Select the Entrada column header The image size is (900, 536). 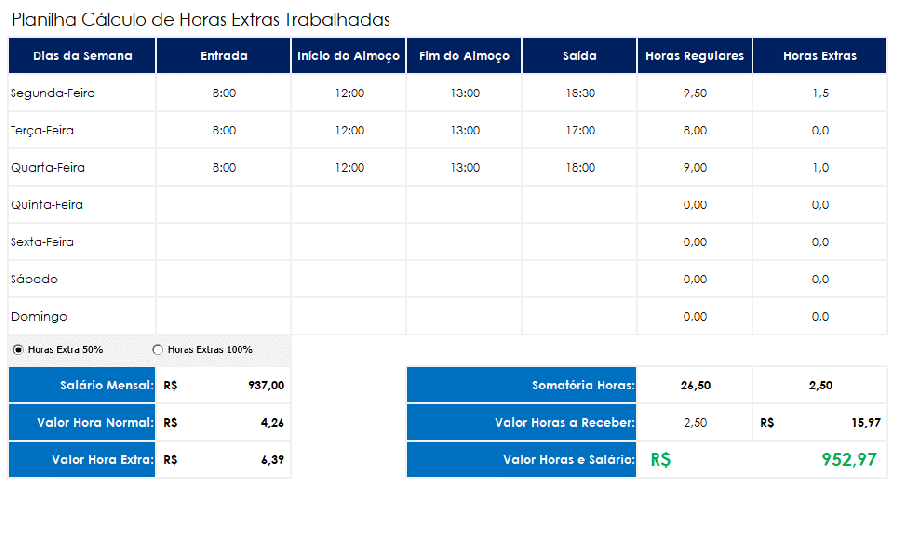tap(224, 56)
